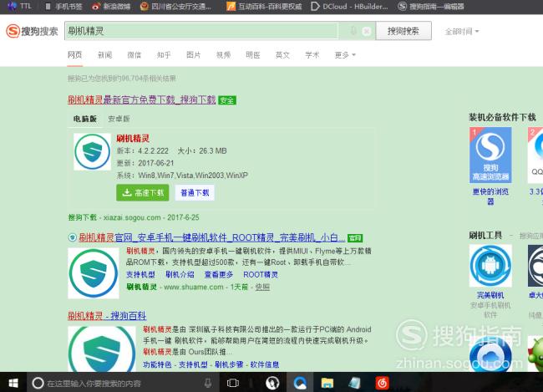Viewport: 543px width, 392px height.
Task: Switch to the 知乎 tab
Action: (164, 55)
